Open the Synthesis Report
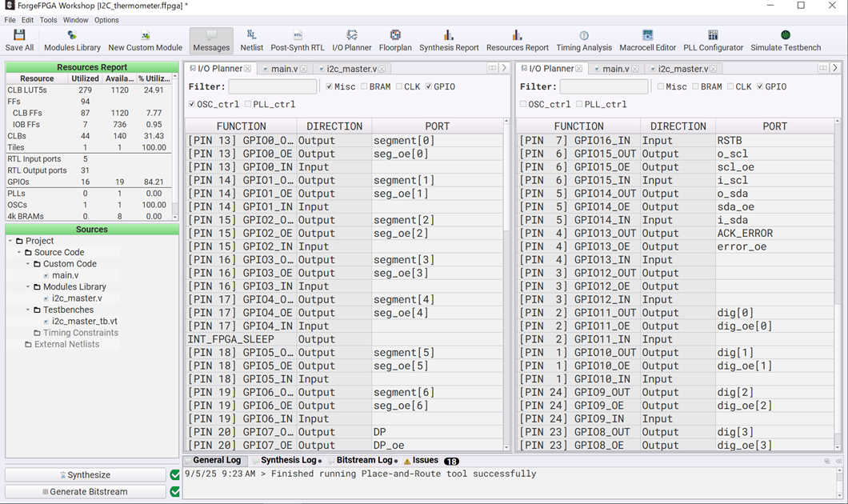Image resolution: width=848 pixels, height=504 pixels. tap(449, 41)
